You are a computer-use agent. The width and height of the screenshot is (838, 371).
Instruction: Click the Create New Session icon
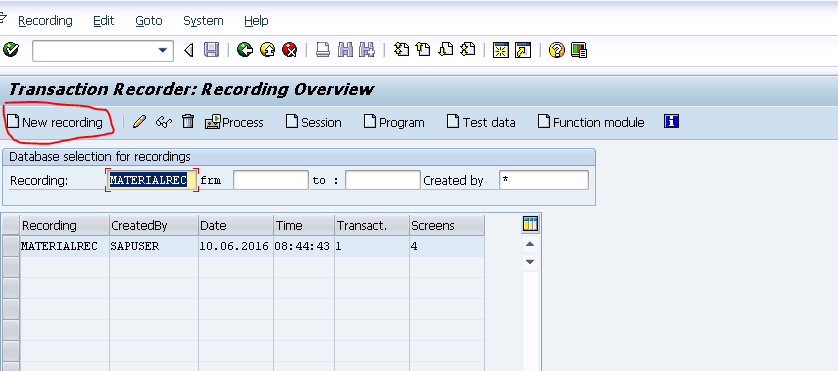[501, 50]
